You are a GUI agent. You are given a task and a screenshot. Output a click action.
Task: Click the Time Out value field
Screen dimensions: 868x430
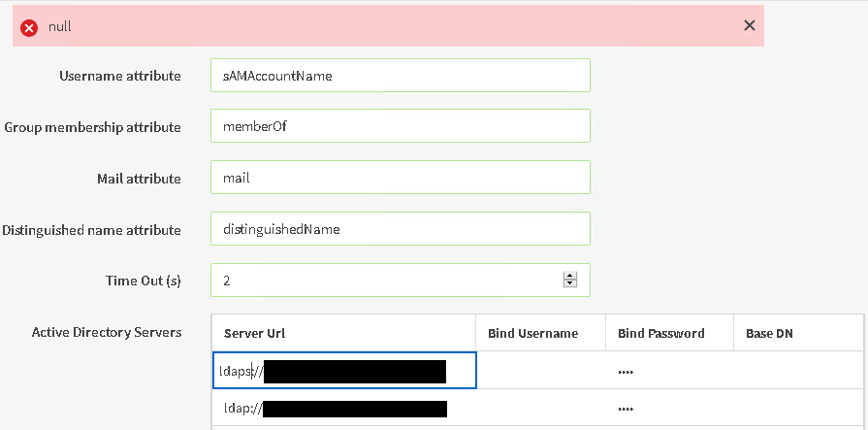[401, 280]
